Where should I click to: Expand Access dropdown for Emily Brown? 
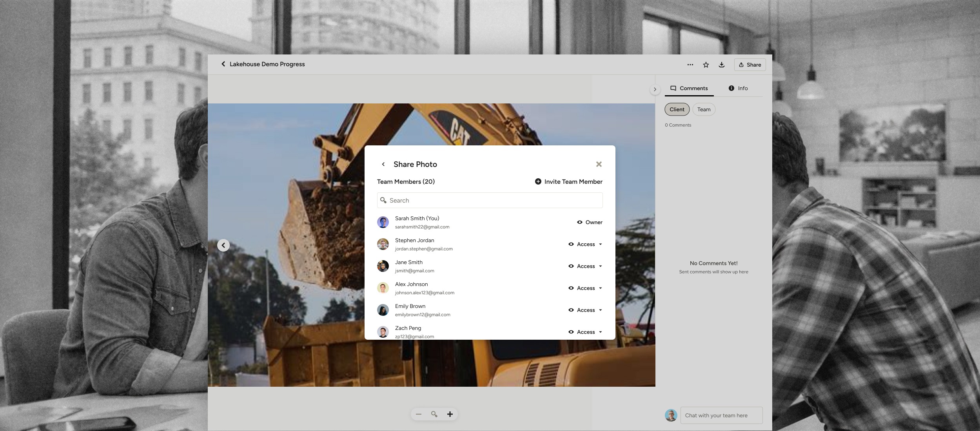[600, 310]
